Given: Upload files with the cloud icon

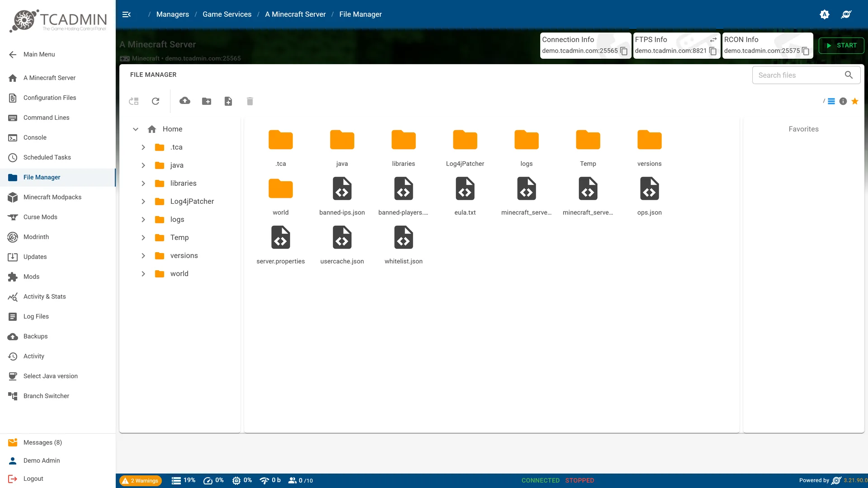Looking at the screenshot, I should (185, 101).
